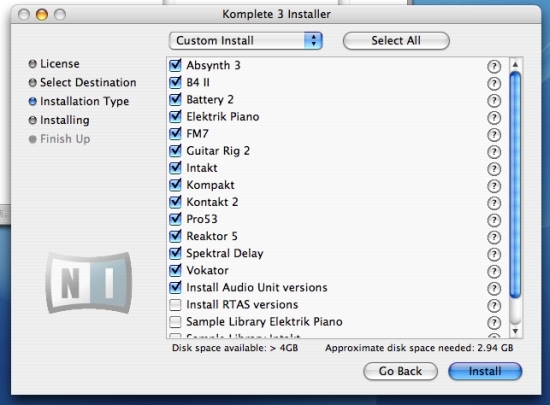The height and width of the screenshot is (405, 550).
Task: Click the Native Instruments NI logo
Action: click(89, 282)
